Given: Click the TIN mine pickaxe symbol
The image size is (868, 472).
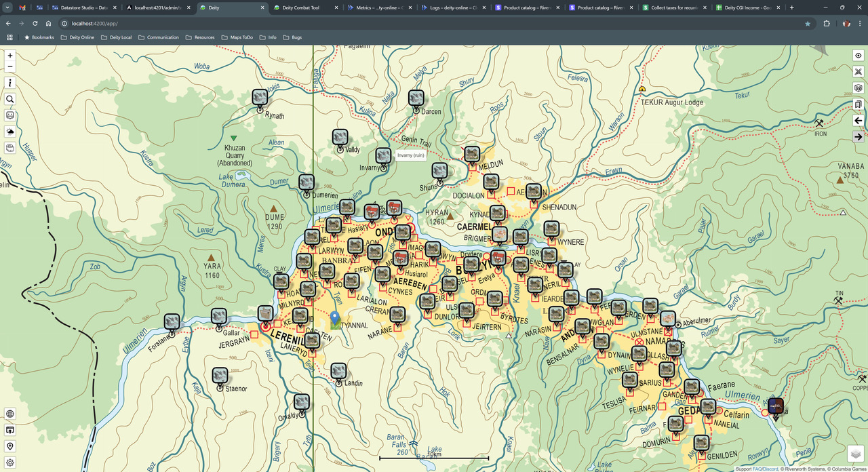Looking at the screenshot, I should point(839,300).
